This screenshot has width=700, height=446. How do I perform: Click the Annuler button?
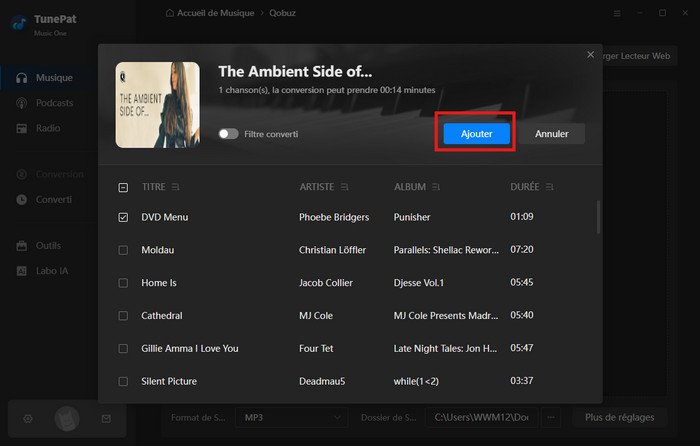[552, 133]
